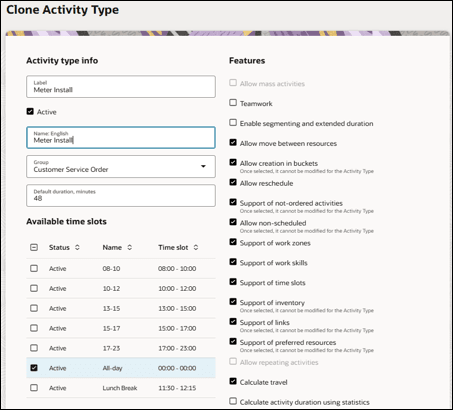
Task: Select the '08:00 - 10:00' time cell
Action: point(177,269)
